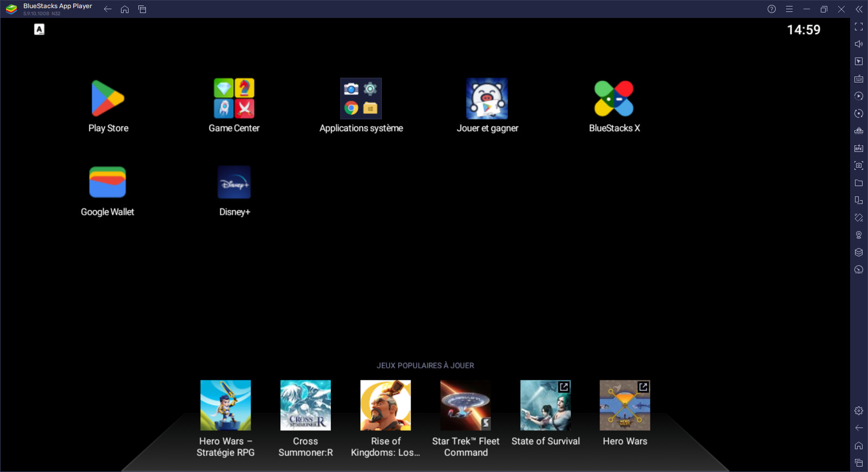Screen dimensions: 868x472
Task: Click the title bar home icon
Action: [125, 9]
